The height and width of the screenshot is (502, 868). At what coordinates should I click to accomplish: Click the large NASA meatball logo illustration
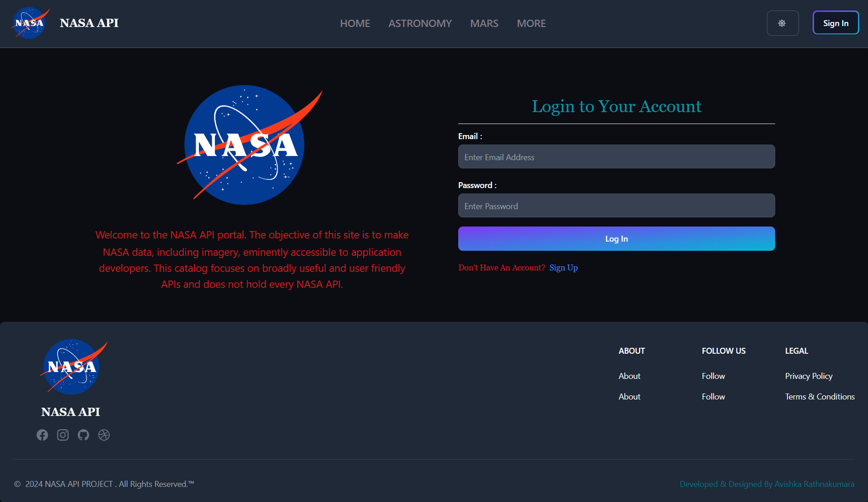[244, 146]
